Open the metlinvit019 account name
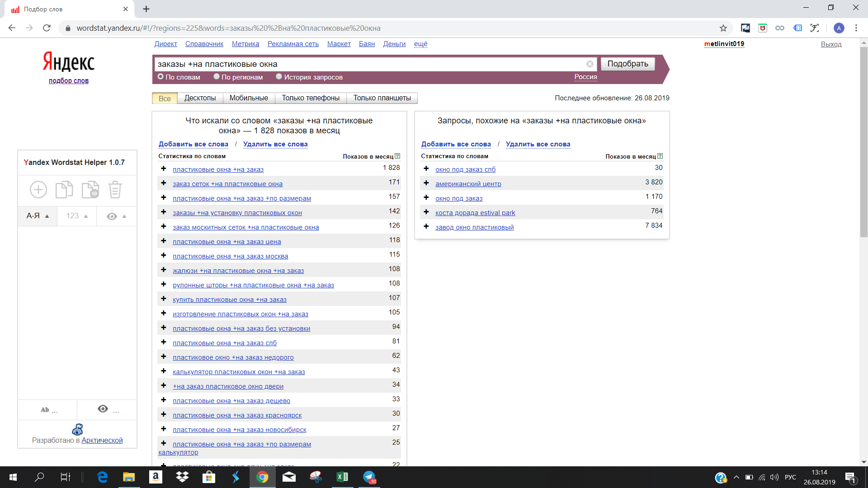This screenshot has height=488, width=868. (724, 44)
